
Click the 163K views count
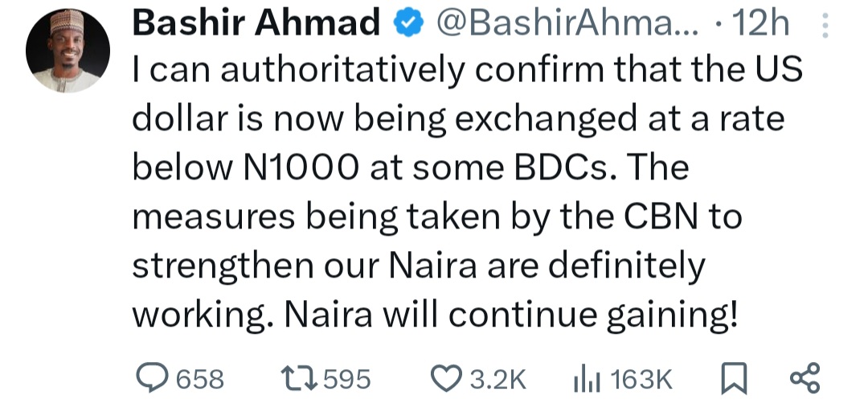click(x=641, y=379)
